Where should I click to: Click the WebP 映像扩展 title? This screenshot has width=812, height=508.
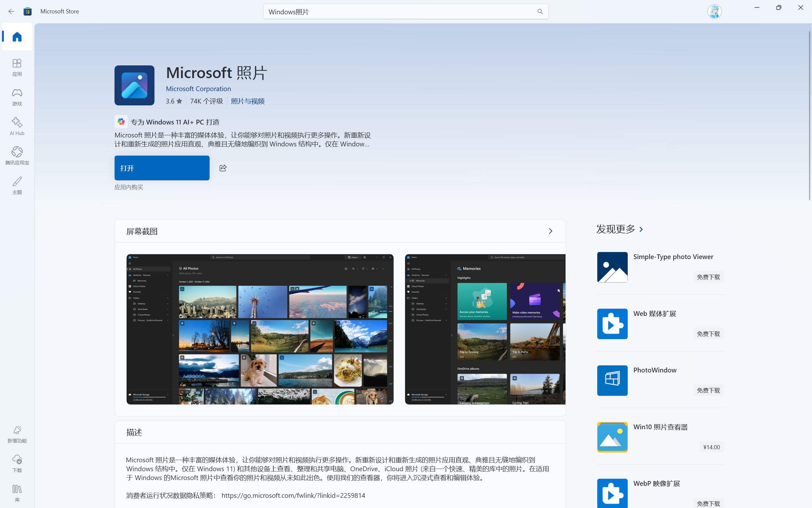[x=657, y=483]
